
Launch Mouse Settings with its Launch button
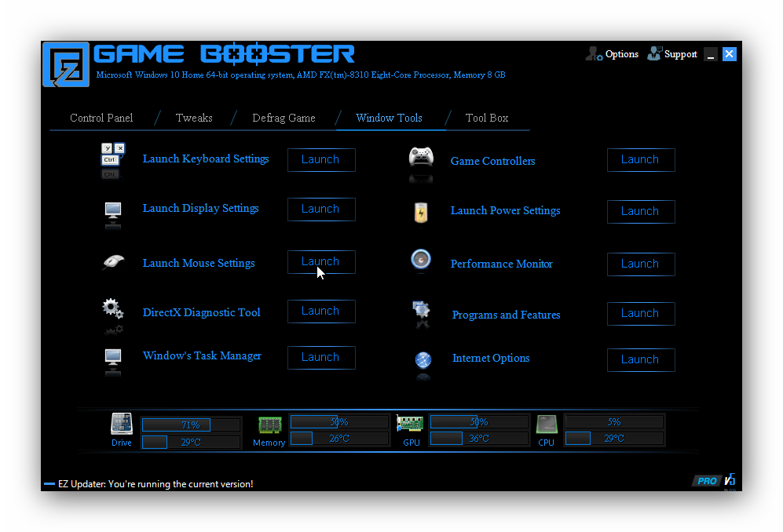tap(321, 261)
